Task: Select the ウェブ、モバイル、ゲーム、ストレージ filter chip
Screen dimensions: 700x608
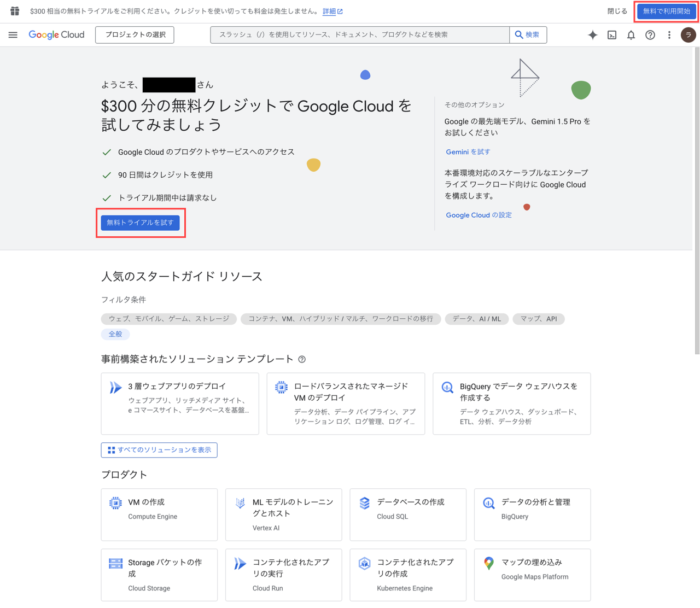Action: [x=169, y=319]
